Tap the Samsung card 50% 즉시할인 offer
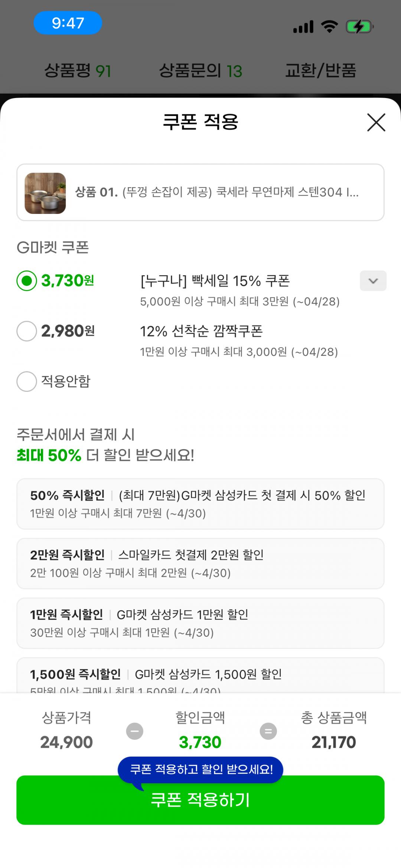Screen dimensions: 401x868 (x=200, y=504)
